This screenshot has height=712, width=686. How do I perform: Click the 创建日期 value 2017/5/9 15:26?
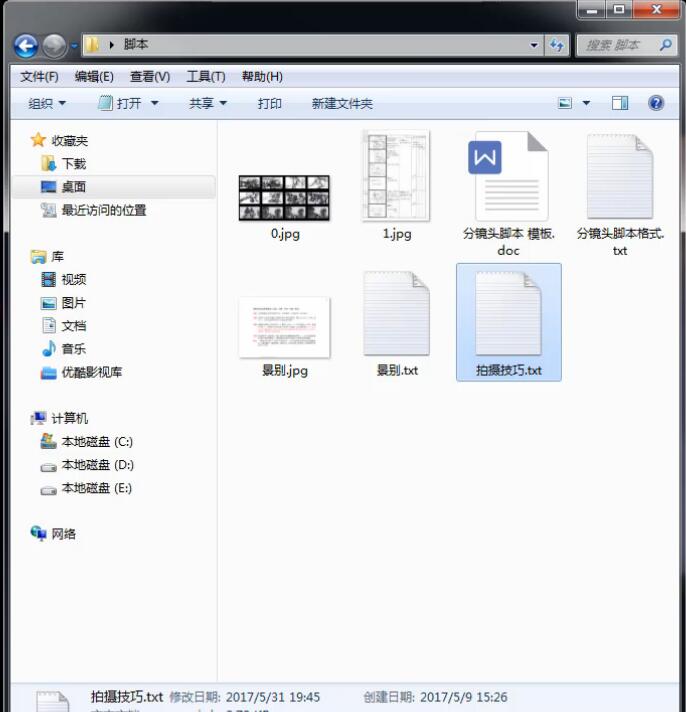[464, 697]
